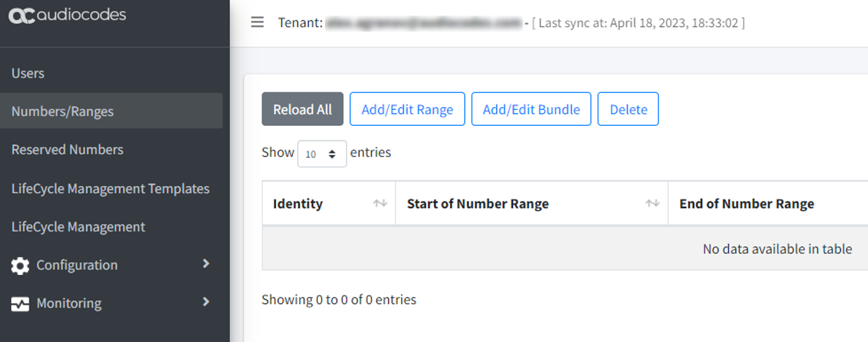Expand the Monitoring submenu chevron
868x342 pixels.
(x=205, y=302)
